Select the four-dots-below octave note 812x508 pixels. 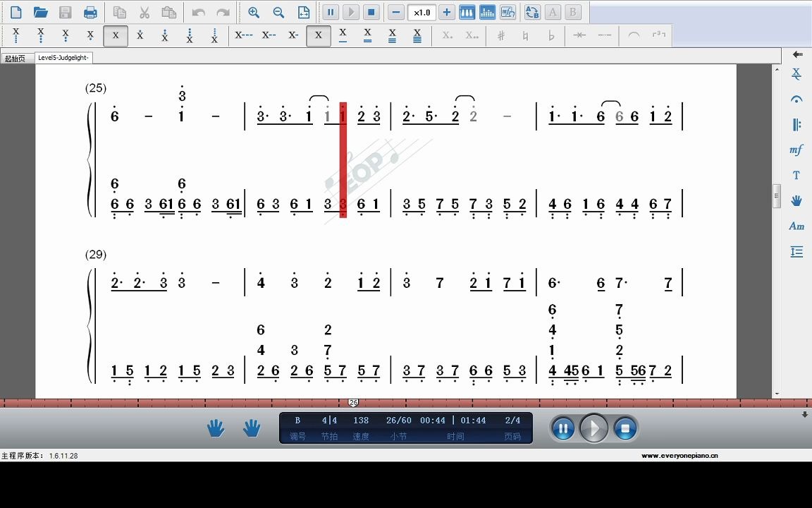pyautogui.click(x=16, y=35)
